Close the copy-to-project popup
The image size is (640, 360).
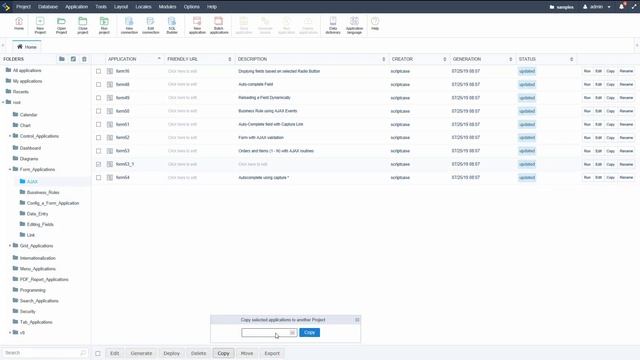tap(357, 320)
